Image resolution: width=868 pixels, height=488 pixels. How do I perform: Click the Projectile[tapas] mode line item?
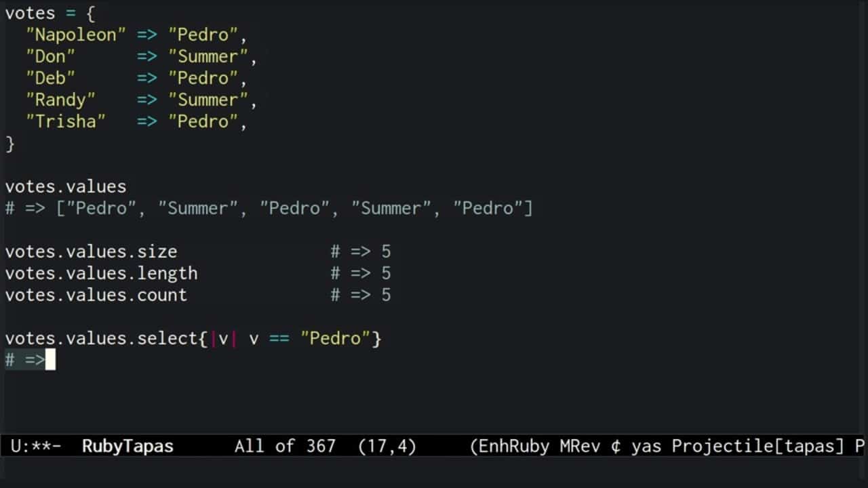(757, 446)
